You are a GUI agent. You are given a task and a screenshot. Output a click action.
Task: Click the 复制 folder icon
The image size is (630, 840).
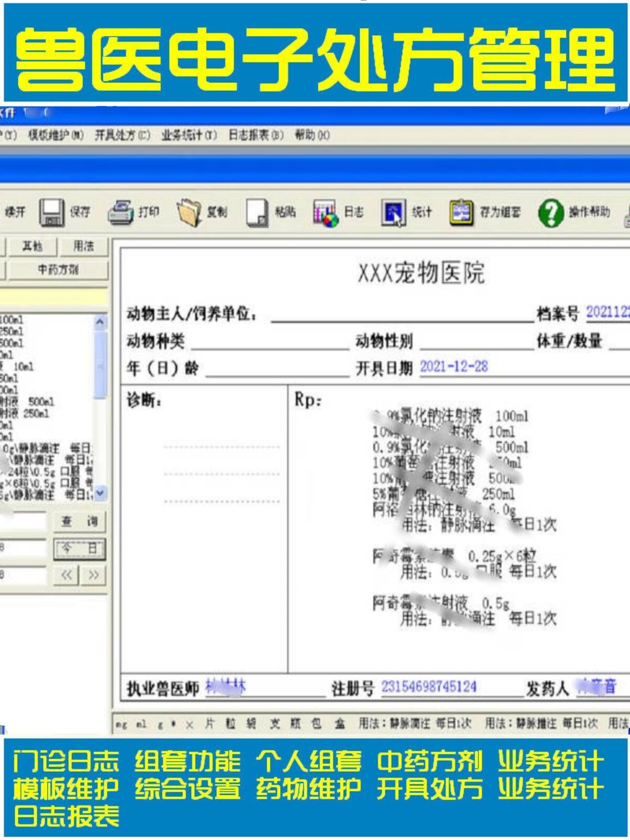tap(189, 213)
